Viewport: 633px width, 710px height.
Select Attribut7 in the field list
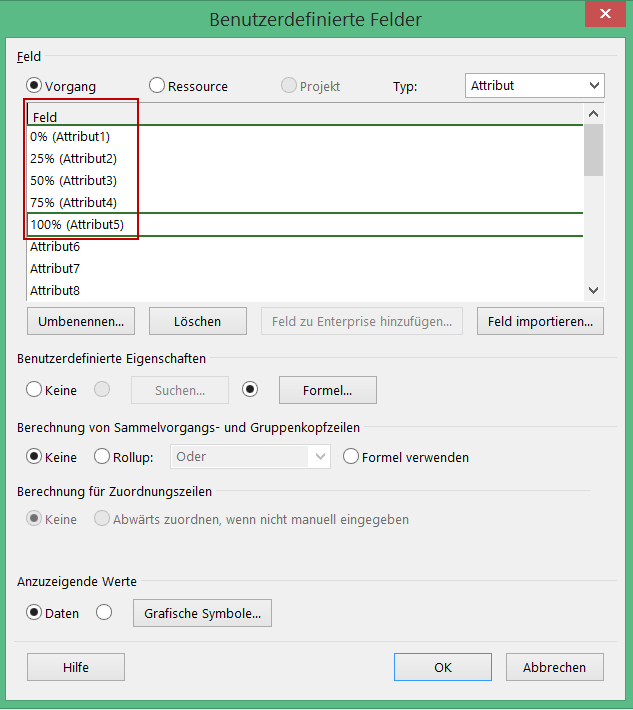coord(55,269)
